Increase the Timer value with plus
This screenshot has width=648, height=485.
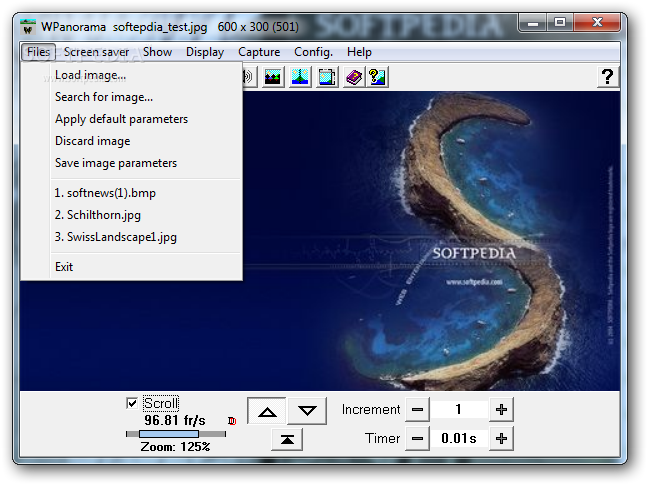click(501, 438)
